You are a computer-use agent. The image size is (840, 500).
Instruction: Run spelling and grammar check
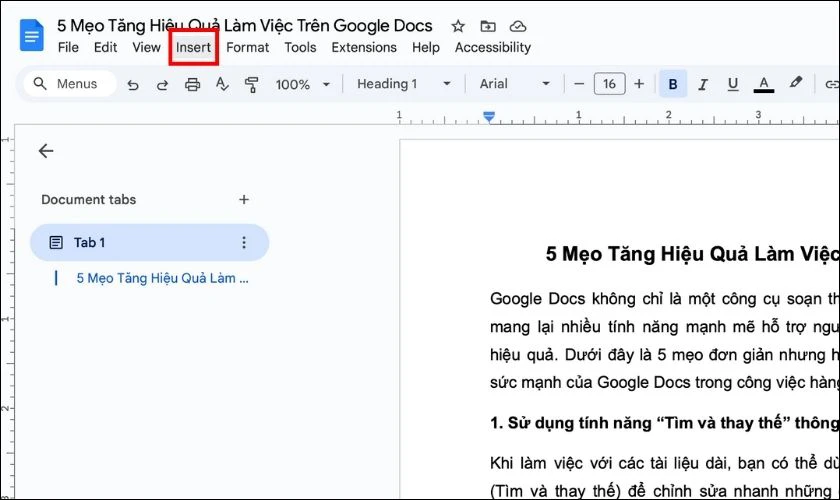coord(222,84)
